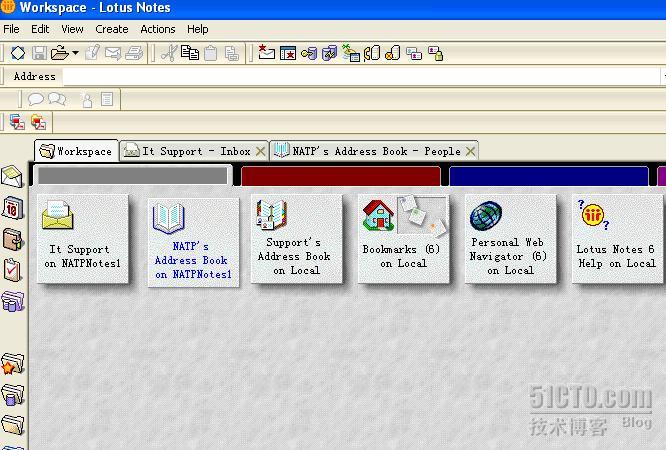Click the database replication link icon
This screenshot has width=666, height=450.
(330, 53)
